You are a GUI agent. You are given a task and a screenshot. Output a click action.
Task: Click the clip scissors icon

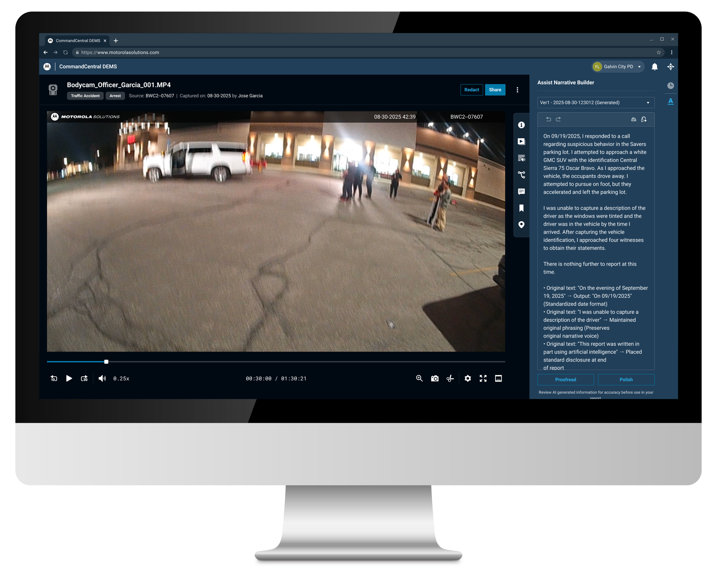coord(450,378)
